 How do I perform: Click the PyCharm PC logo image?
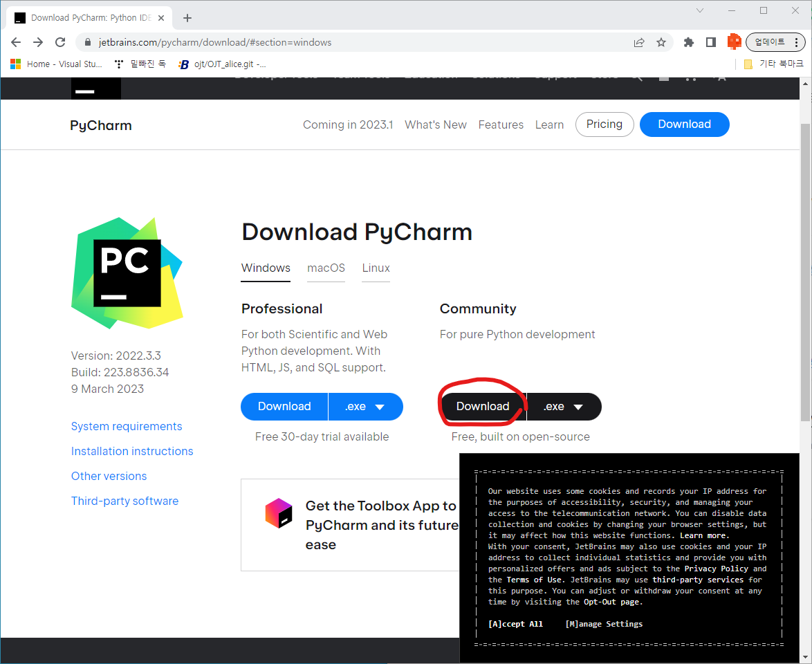coord(127,273)
